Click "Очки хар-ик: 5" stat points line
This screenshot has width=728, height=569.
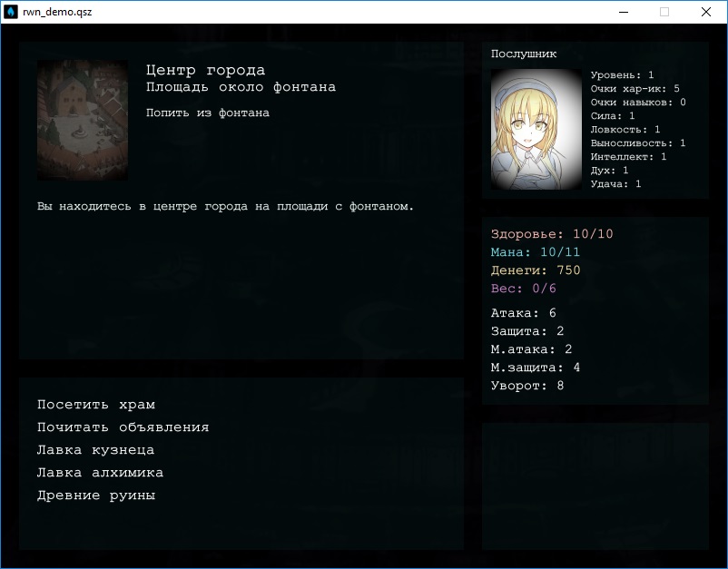click(x=635, y=89)
